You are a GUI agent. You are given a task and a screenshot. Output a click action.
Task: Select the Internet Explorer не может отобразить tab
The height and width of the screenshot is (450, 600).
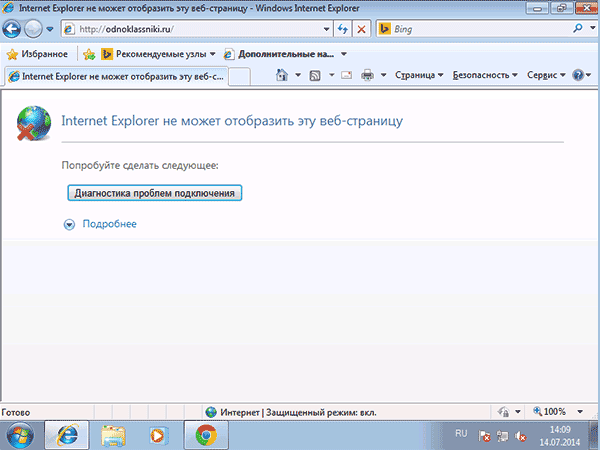click(116, 77)
